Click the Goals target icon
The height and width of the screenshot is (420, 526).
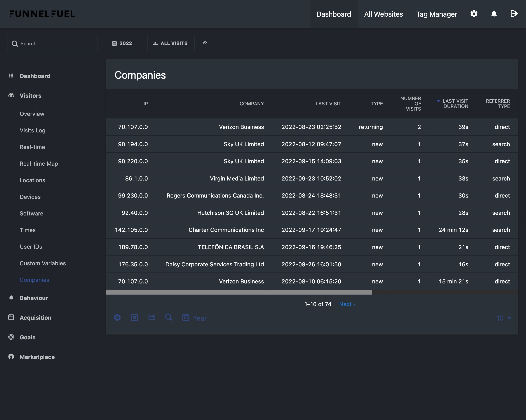pos(11,337)
